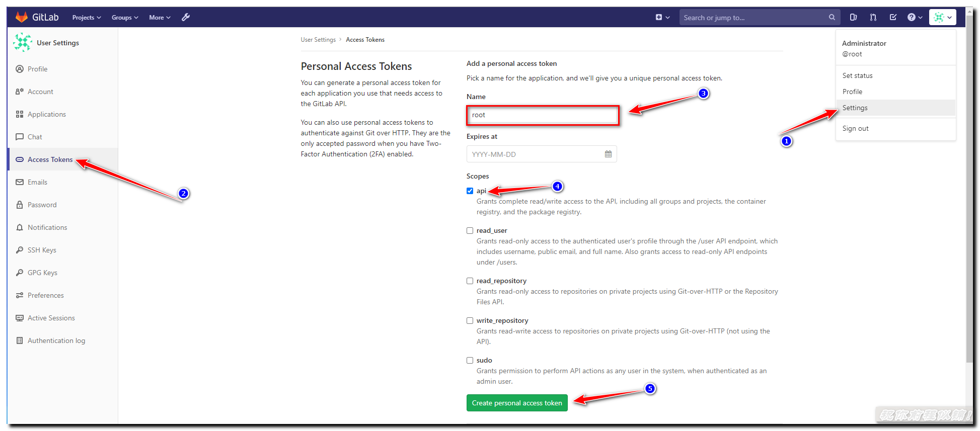Enable the write_repository scope
The image size is (980, 431).
[x=470, y=320]
